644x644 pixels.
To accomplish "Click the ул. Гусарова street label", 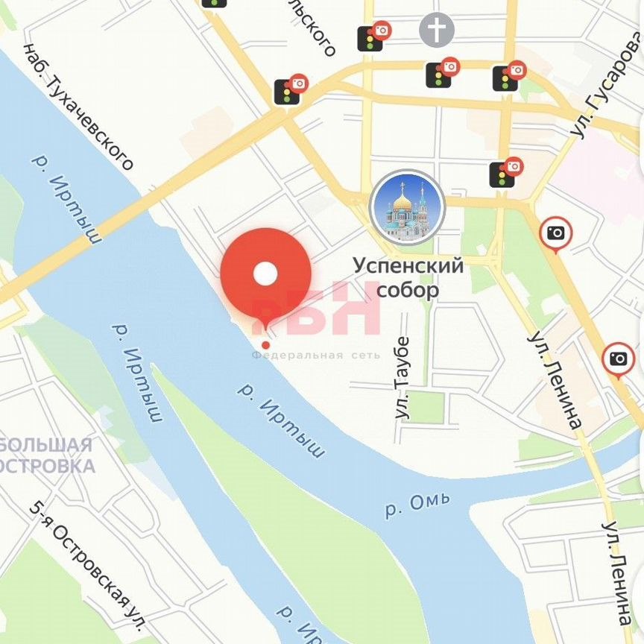I will [606, 85].
